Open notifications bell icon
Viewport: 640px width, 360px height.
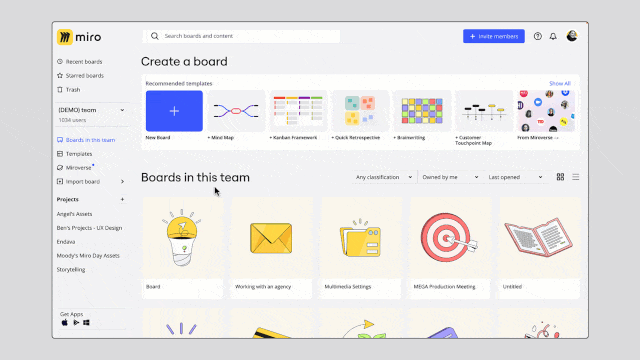[x=553, y=36]
